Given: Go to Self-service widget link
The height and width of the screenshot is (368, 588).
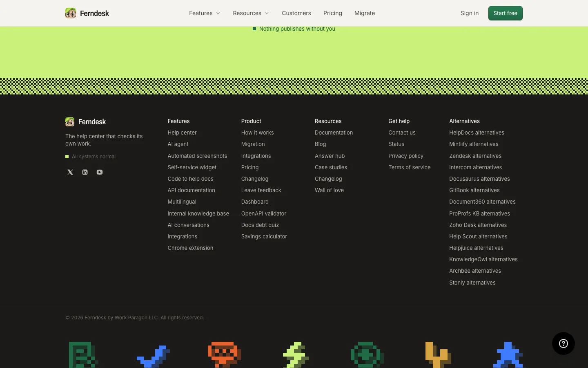Looking at the screenshot, I should pyautogui.click(x=192, y=167).
